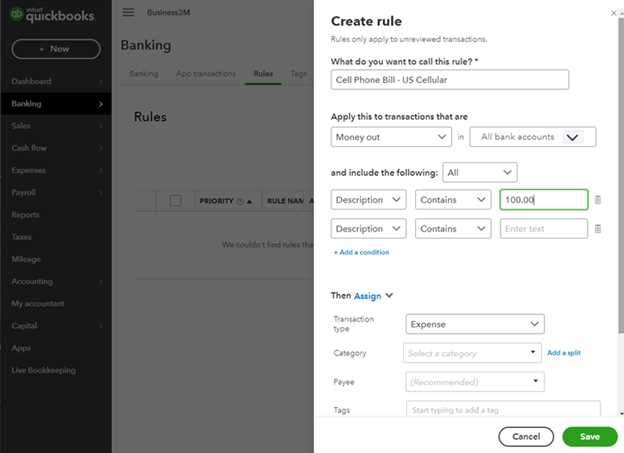Image resolution: width=624 pixels, height=453 pixels.
Task: Open the Payee dropdown
Action: pyautogui.click(x=475, y=382)
